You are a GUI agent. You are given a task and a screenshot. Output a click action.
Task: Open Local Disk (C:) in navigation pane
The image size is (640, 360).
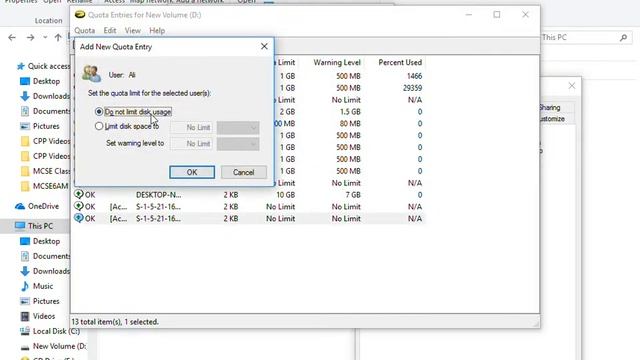point(50,331)
